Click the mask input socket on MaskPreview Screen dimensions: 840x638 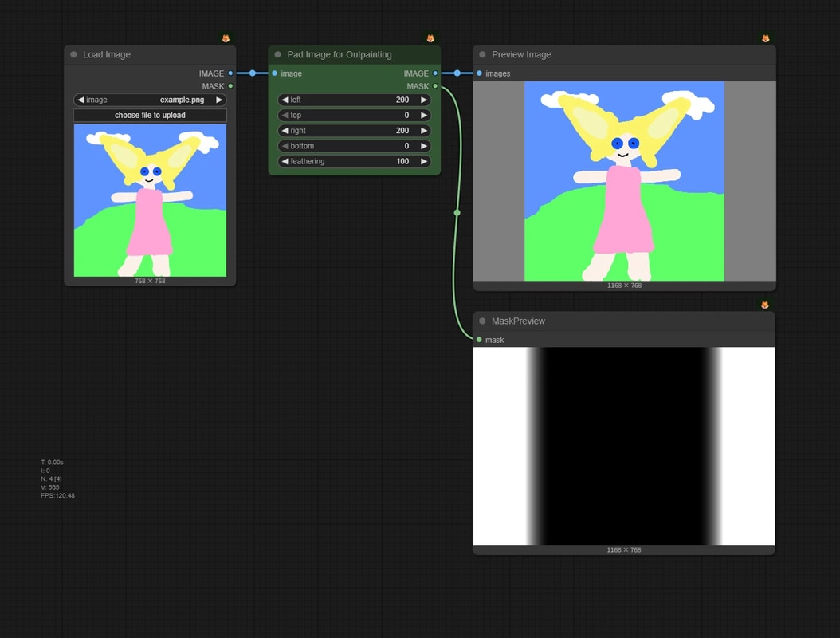(x=479, y=340)
